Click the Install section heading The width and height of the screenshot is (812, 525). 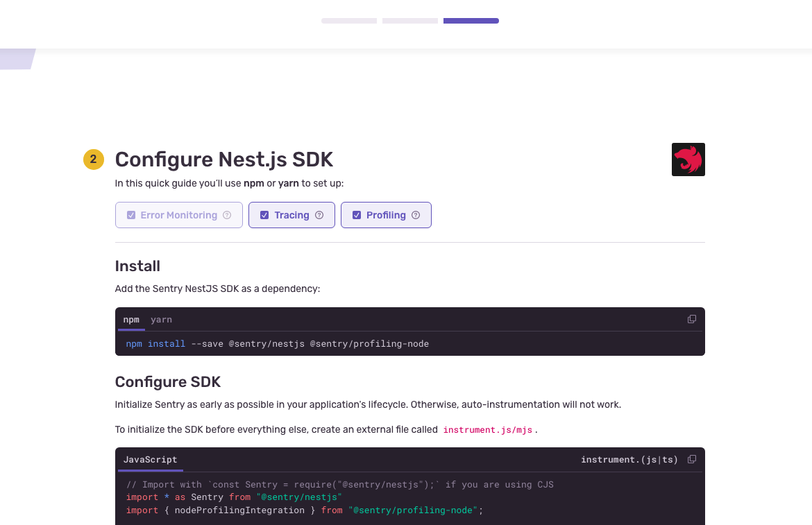pos(137,266)
